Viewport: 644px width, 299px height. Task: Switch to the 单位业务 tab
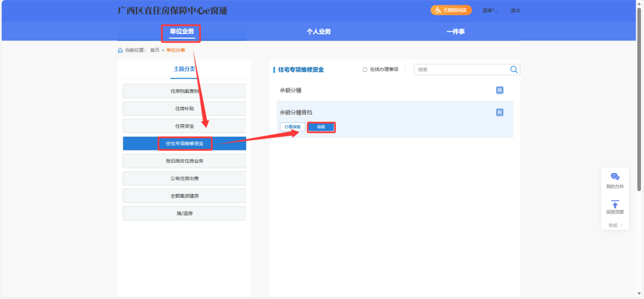pos(181,32)
